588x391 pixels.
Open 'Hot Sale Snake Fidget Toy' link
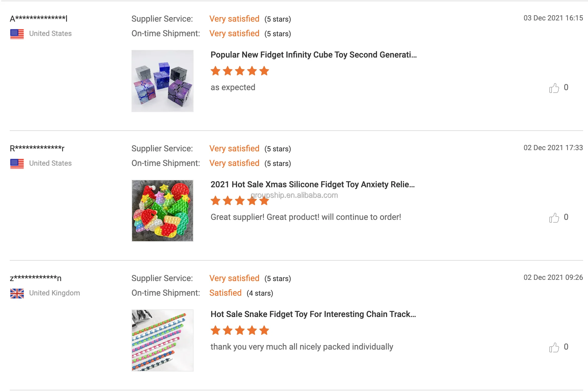313,314
